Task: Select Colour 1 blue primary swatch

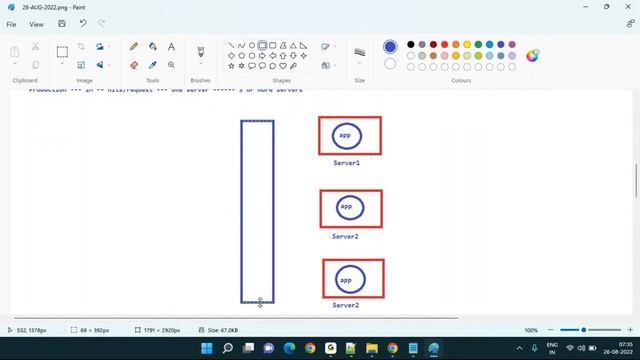Action: (390, 47)
